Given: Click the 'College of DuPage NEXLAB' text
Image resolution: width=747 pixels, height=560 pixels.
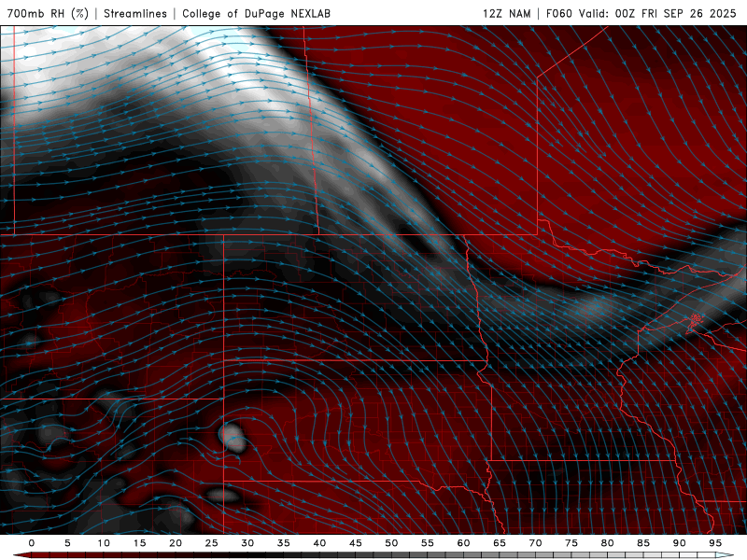Looking at the screenshot, I should coord(256,13).
